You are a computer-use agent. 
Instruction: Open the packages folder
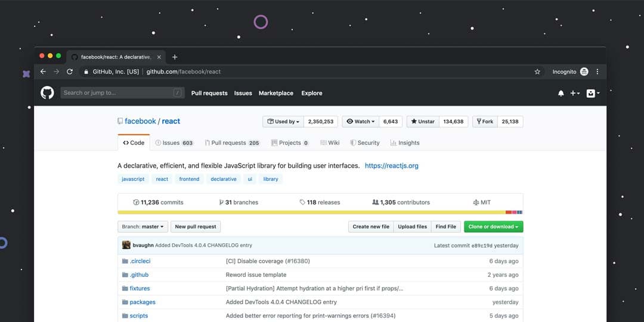[x=143, y=302]
